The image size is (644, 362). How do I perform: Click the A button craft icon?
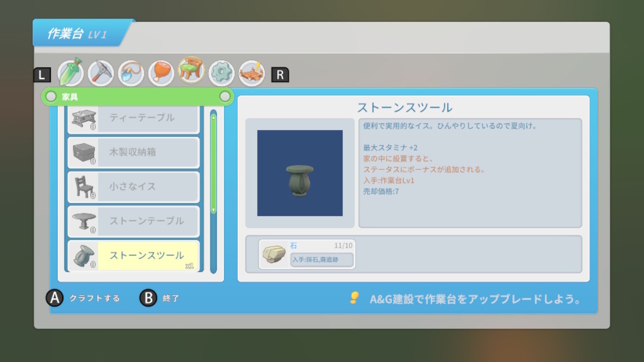coord(54,298)
